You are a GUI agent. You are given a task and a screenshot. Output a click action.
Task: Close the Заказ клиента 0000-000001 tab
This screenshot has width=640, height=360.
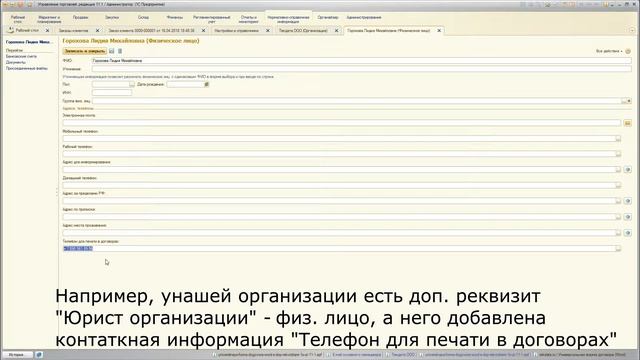[203, 31]
